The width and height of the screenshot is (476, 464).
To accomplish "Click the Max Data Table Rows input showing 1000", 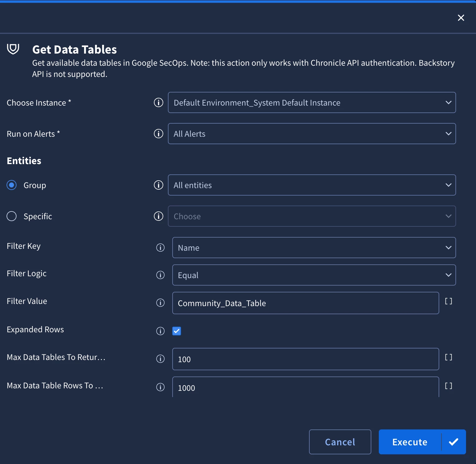I will click(306, 387).
